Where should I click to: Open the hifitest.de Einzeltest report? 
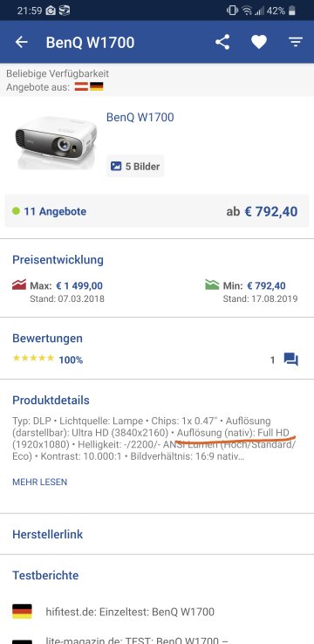pyautogui.click(x=130, y=612)
